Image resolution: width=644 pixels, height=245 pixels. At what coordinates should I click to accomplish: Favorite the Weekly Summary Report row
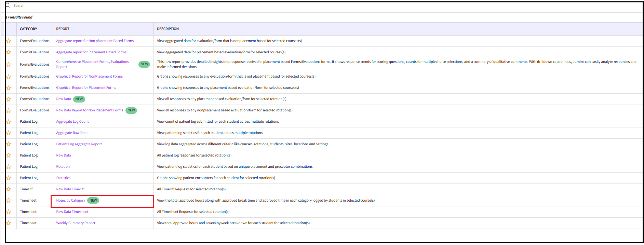point(9,223)
